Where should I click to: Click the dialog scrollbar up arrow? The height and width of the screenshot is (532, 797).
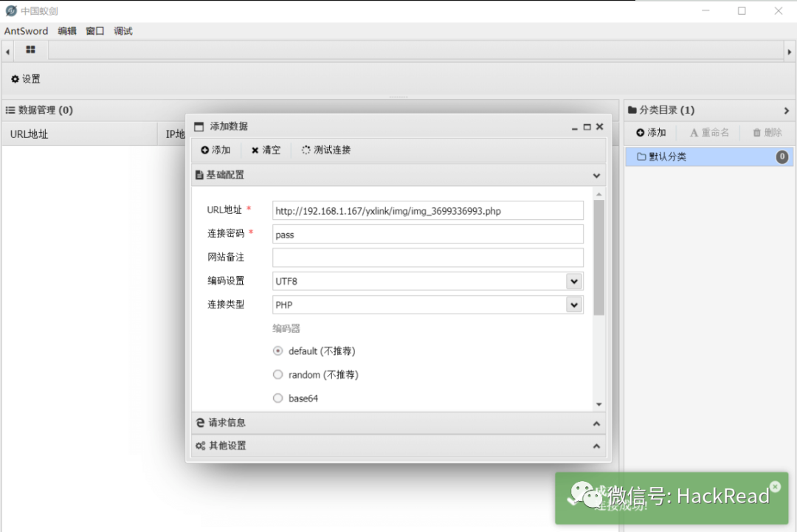[x=598, y=194]
